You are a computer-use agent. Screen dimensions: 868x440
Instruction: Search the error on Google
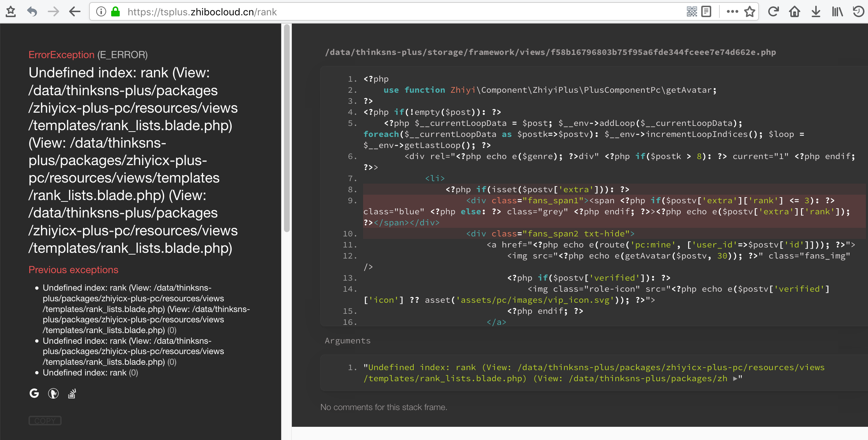coord(34,393)
